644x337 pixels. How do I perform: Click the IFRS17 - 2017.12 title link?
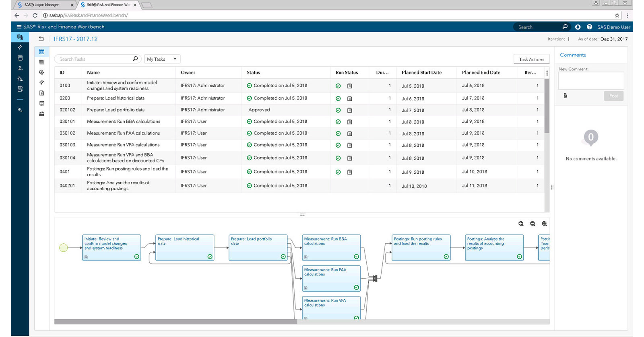(x=76, y=39)
